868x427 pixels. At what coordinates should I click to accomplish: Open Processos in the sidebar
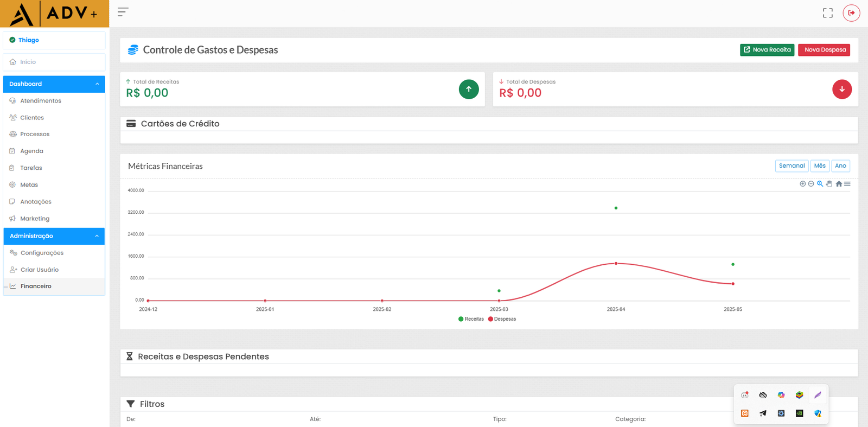(x=35, y=134)
